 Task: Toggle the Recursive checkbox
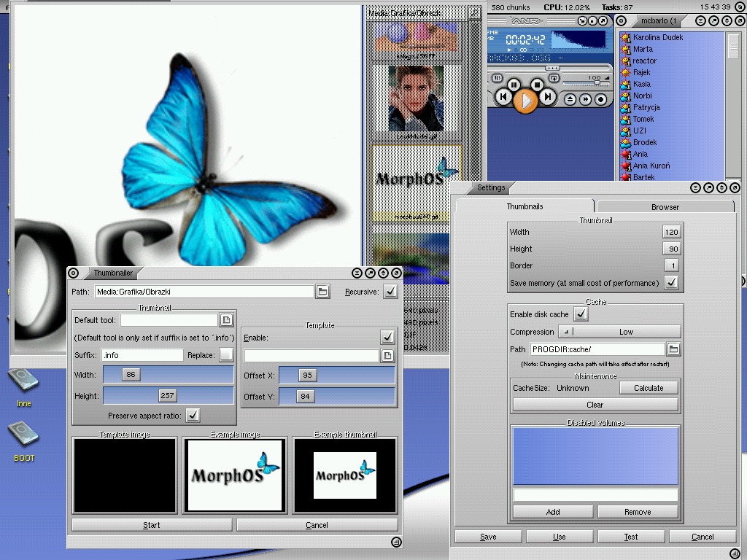[x=391, y=292]
